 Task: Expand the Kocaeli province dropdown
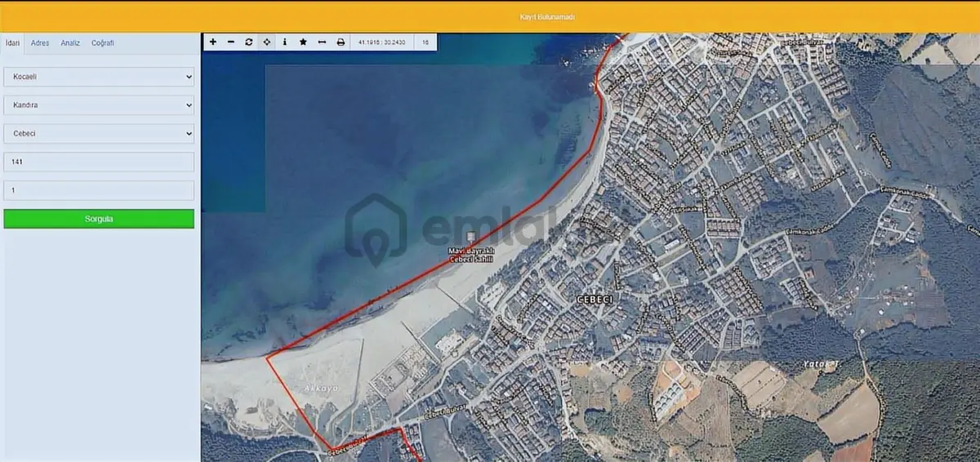99,76
